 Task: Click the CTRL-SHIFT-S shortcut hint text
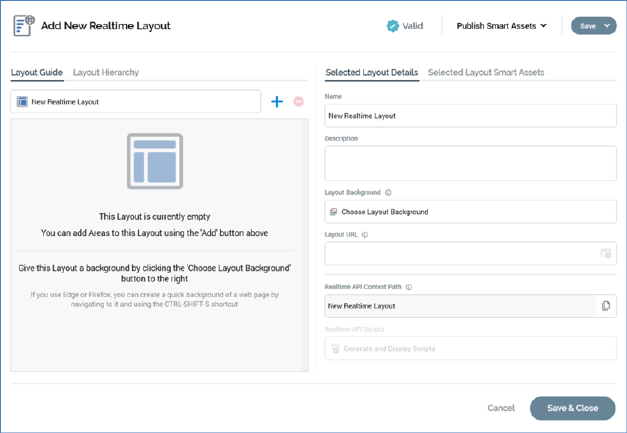pos(154,299)
